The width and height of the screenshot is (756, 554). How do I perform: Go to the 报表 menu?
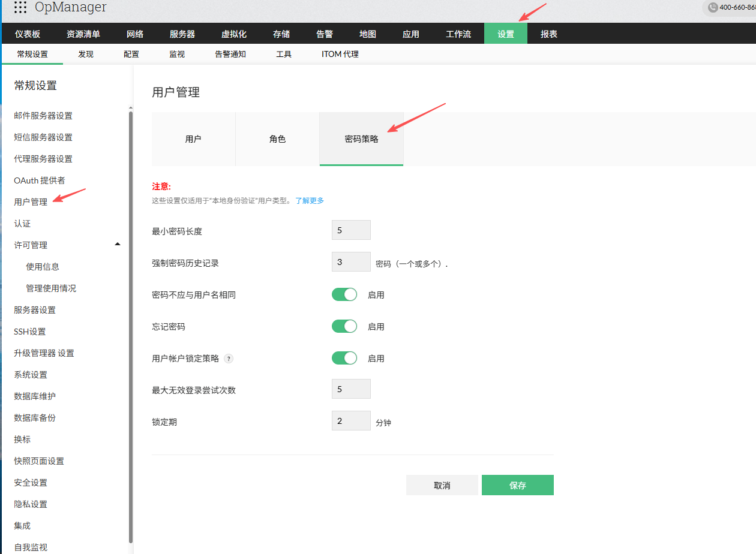coord(549,34)
